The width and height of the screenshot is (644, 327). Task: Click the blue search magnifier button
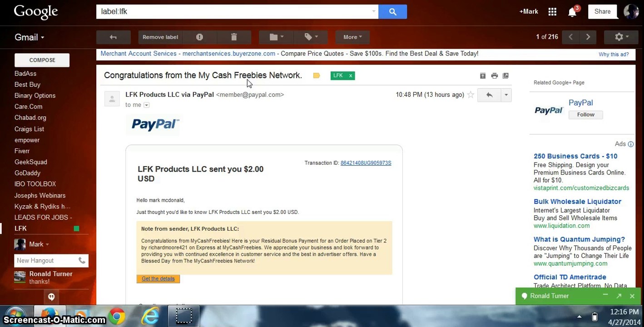point(392,12)
